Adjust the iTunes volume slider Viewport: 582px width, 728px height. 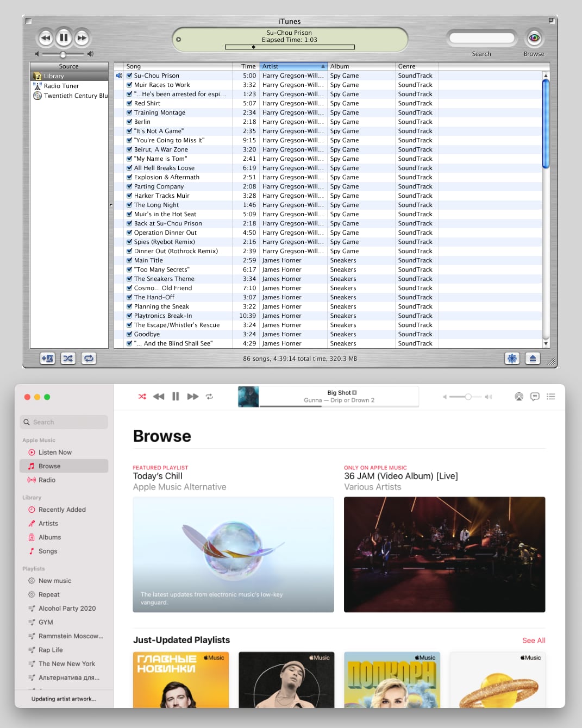pos(63,54)
